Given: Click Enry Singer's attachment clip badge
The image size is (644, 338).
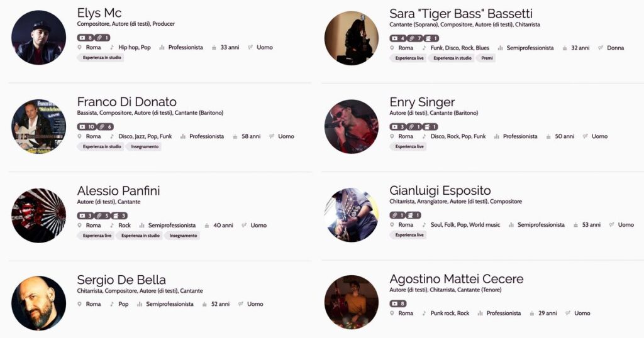Looking at the screenshot, I should (415, 127).
